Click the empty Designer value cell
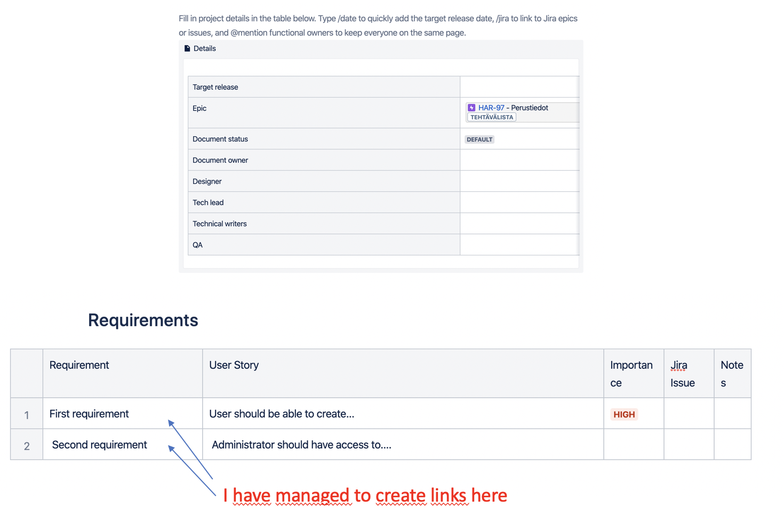 pyautogui.click(x=519, y=181)
